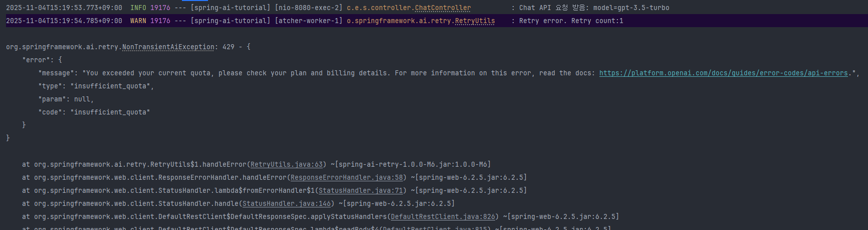Click the "Retry error. Retry count:1" message
The image size is (868, 230).
[571, 21]
